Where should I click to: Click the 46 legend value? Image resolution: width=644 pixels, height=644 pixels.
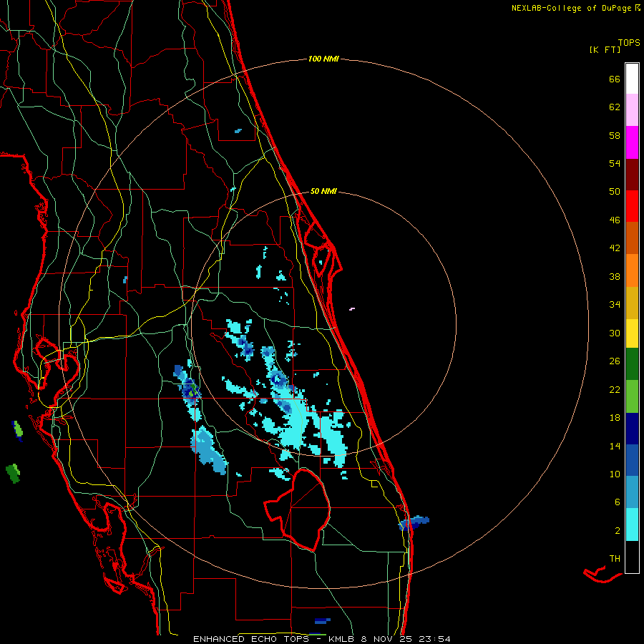(615, 220)
